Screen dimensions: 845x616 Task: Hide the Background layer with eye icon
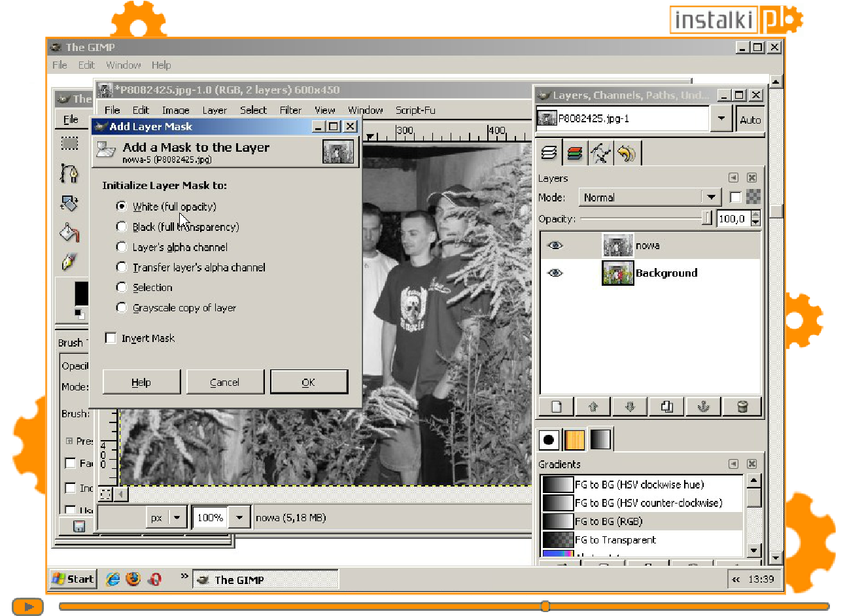555,273
